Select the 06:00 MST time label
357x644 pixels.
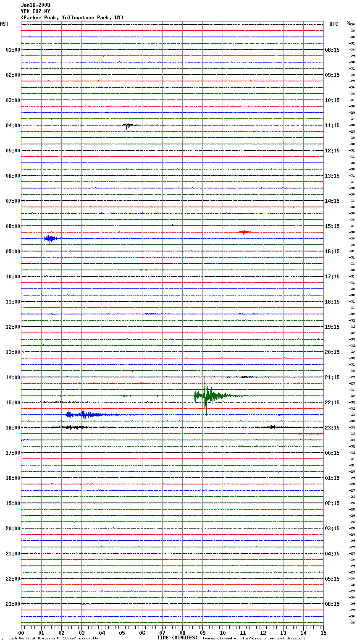[13, 176]
